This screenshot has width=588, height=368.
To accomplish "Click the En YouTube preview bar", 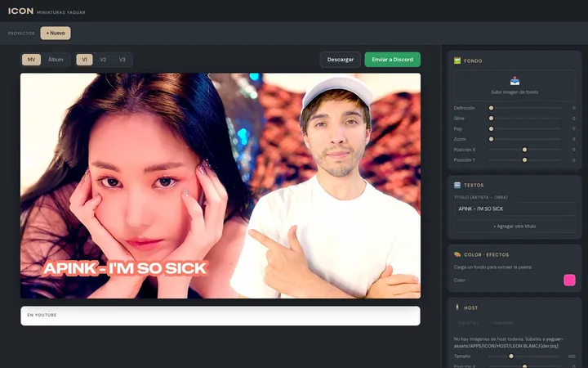I will (220, 316).
